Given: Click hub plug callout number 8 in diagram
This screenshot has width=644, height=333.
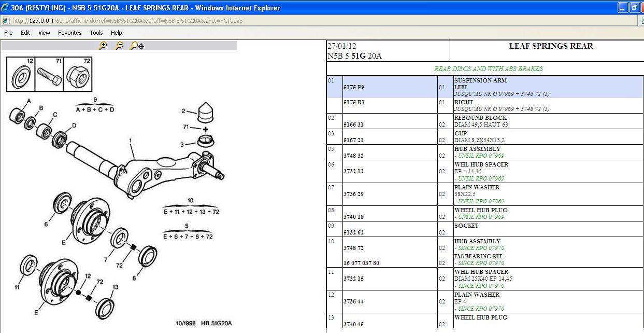Looking at the screenshot, I should point(134,278).
